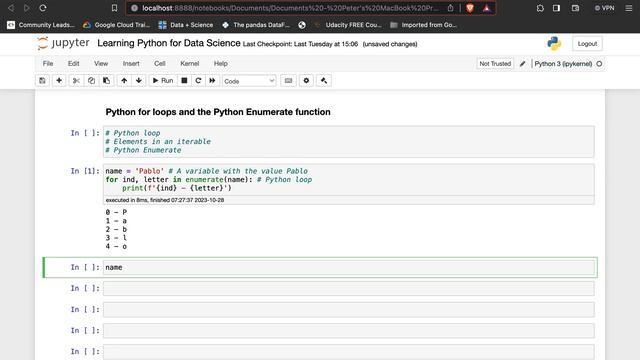The image size is (640, 360).
Task: Click the first empty cell below 'name' cell
Action: click(x=349, y=289)
